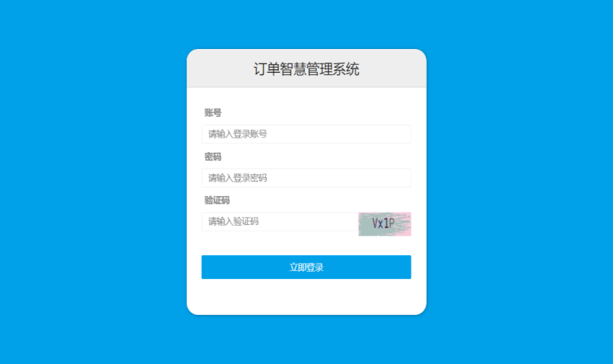Screen dimensions: 613x364
Task: Click the 立即登录 login button
Action: [306, 267]
